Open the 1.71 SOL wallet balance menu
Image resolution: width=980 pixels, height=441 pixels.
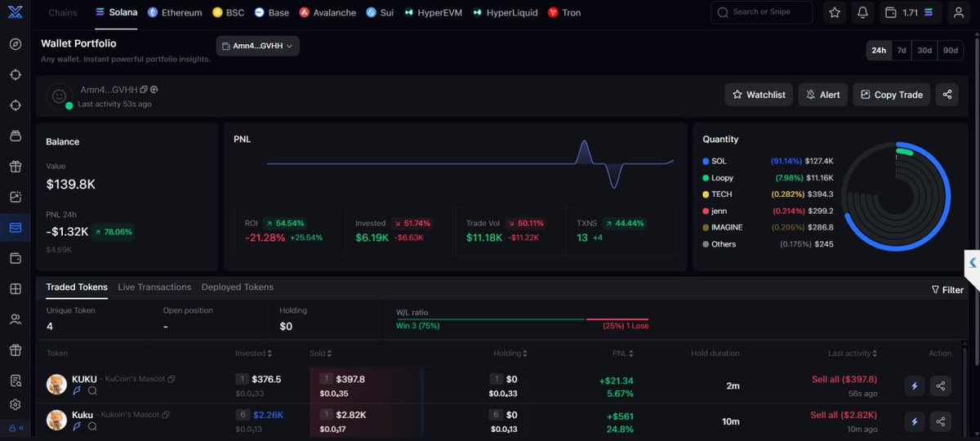(910, 13)
